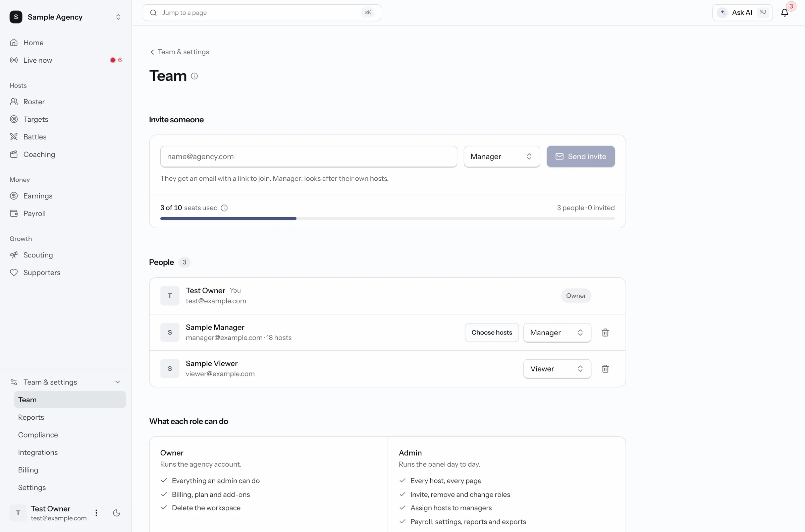
Task: Open Integrations settings
Action: click(x=70, y=453)
